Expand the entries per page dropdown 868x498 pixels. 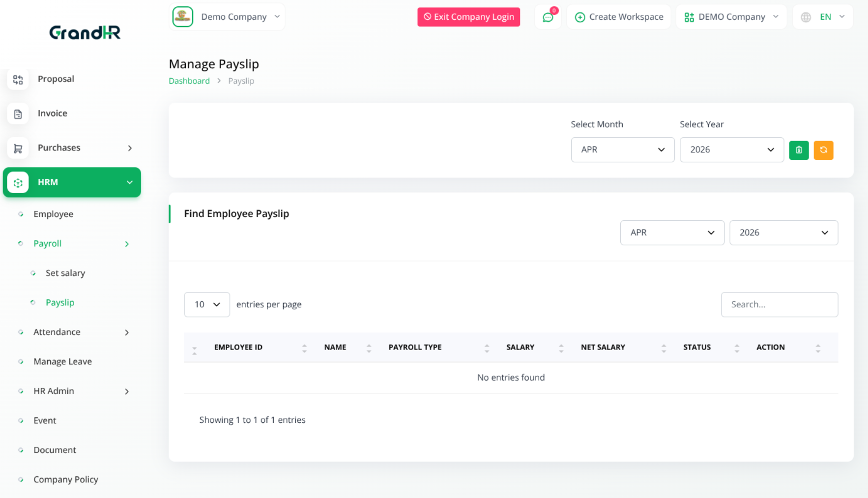point(206,304)
